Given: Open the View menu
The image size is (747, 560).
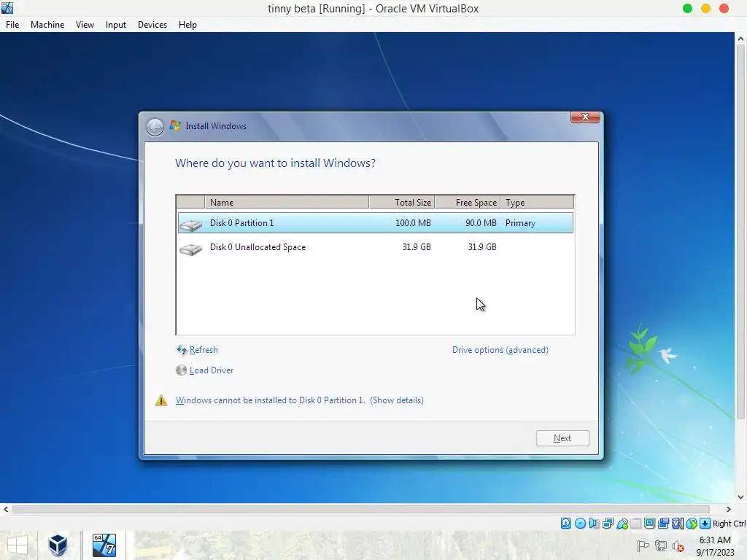Looking at the screenshot, I should [x=85, y=25].
